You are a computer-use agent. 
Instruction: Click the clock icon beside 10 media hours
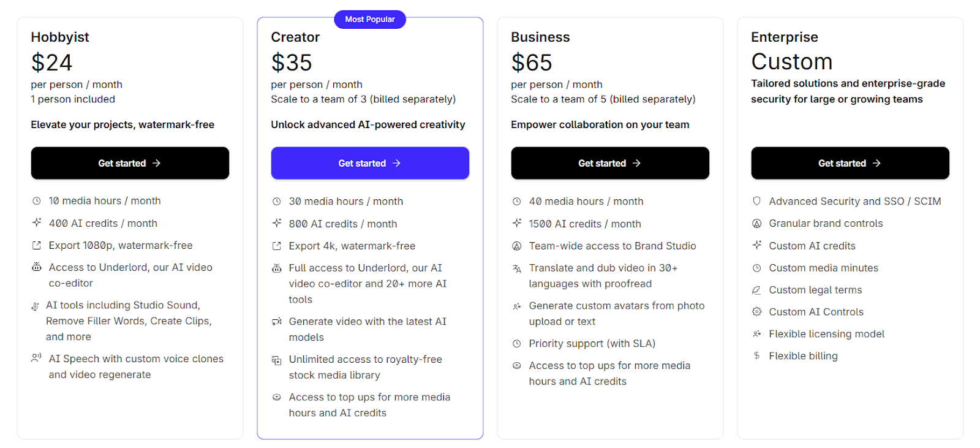click(x=37, y=201)
